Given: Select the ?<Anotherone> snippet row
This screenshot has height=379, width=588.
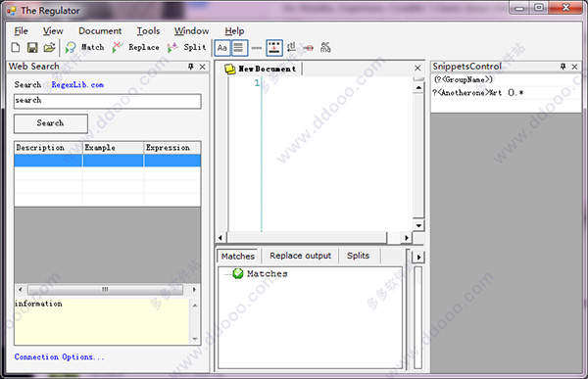Looking at the screenshot, I should point(507,93).
